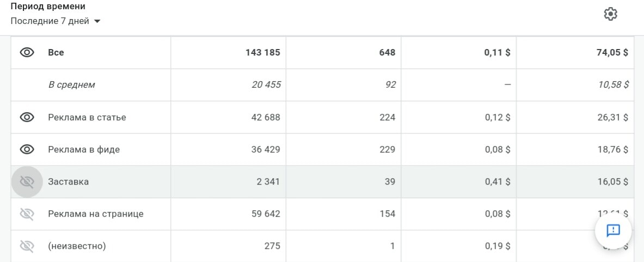Show the Реклама на странице series
644x262 pixels.
[x=27, y=214]
